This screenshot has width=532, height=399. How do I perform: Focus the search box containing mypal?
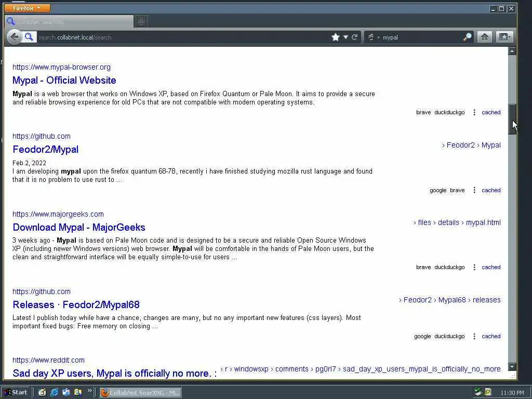(421, 37)
